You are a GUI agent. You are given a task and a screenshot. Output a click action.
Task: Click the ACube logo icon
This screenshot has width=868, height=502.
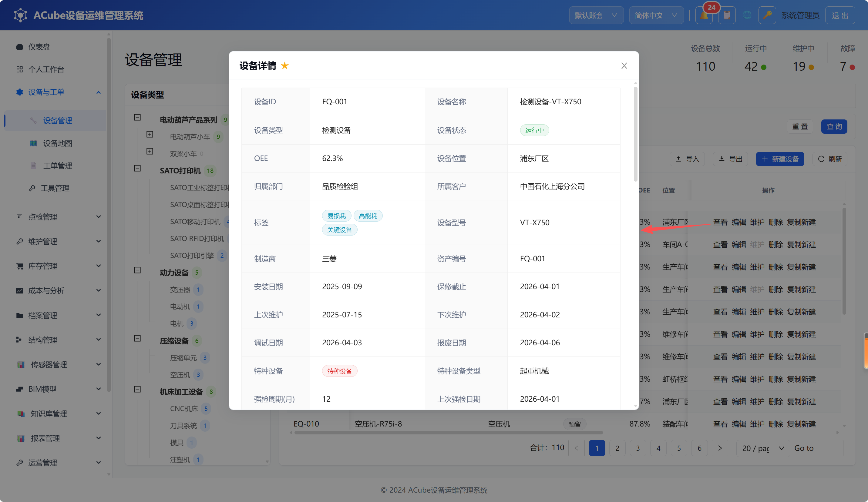pyautogui.click(x=20, y=15)
